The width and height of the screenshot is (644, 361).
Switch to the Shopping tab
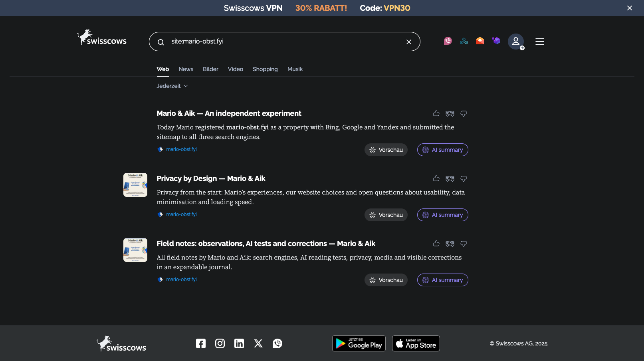click(x=265, y=69)
